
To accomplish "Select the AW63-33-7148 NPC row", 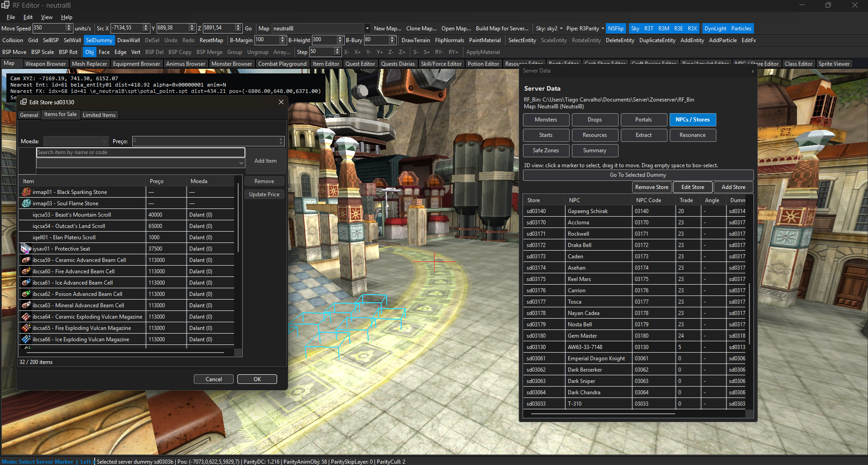I will (634, 347).
